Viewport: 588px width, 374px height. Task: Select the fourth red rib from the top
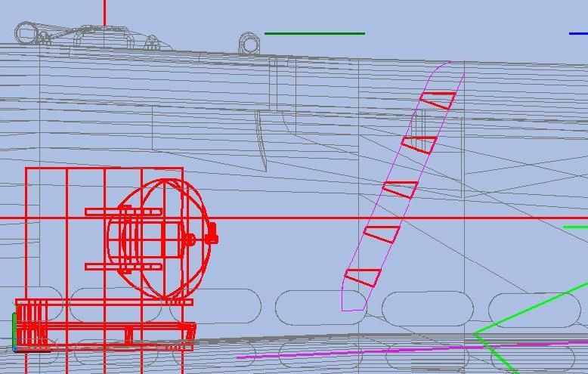point(382,233)
